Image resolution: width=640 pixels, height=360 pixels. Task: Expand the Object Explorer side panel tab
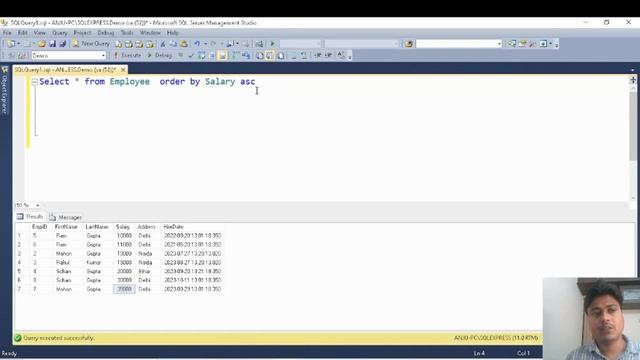(5, 90)
